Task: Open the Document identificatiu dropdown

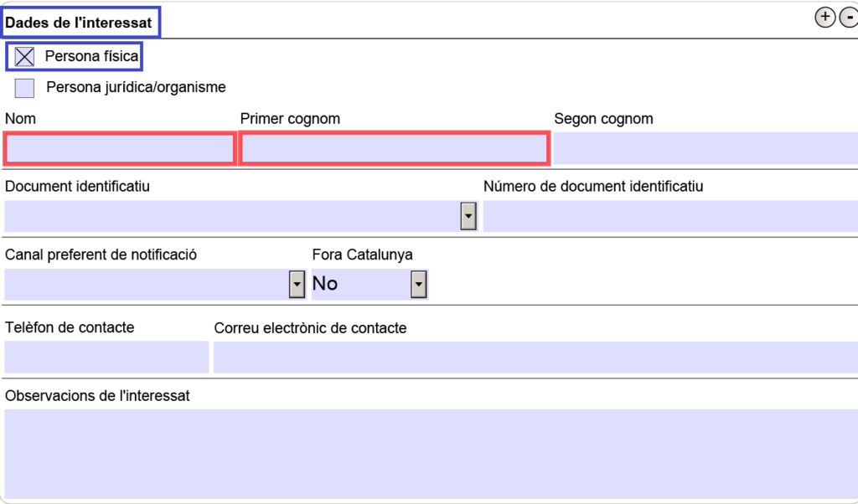Action: [x=468, y=217]
